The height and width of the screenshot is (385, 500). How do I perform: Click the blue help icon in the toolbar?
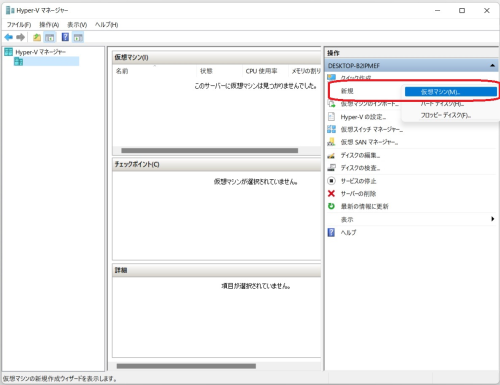65,37
